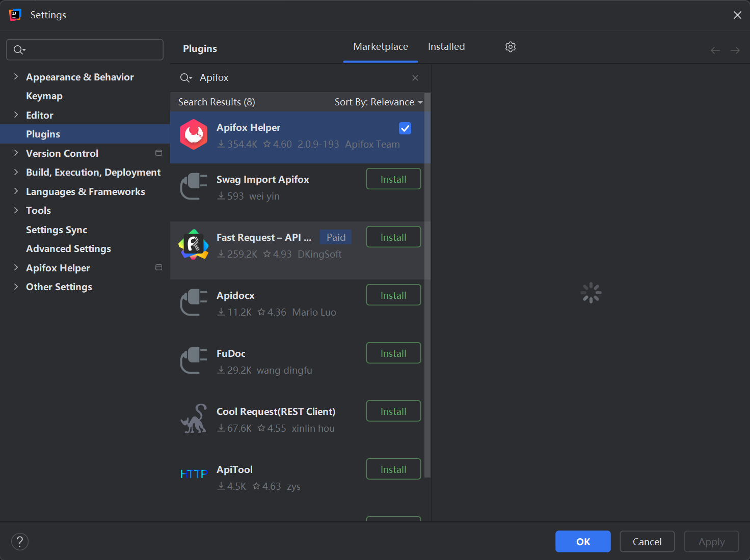
Task: Click the FuDoc plug icon
Action: pos(194,360)
